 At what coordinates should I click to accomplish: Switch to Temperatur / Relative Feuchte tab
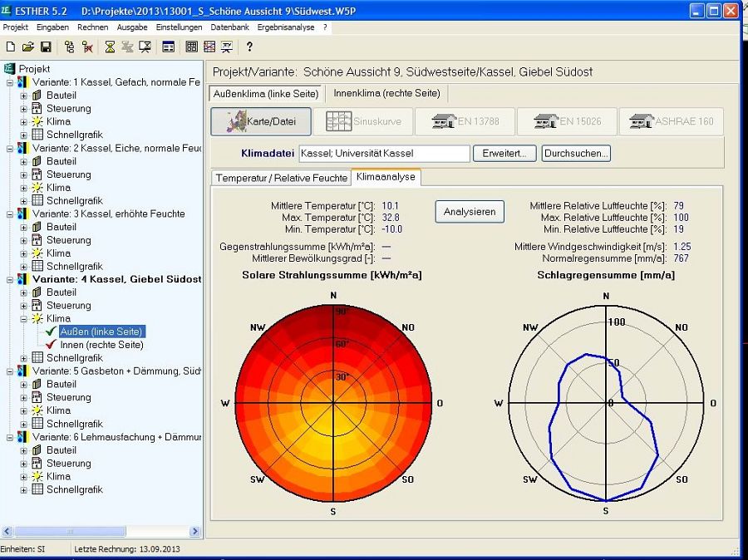(x=281, y=178)
